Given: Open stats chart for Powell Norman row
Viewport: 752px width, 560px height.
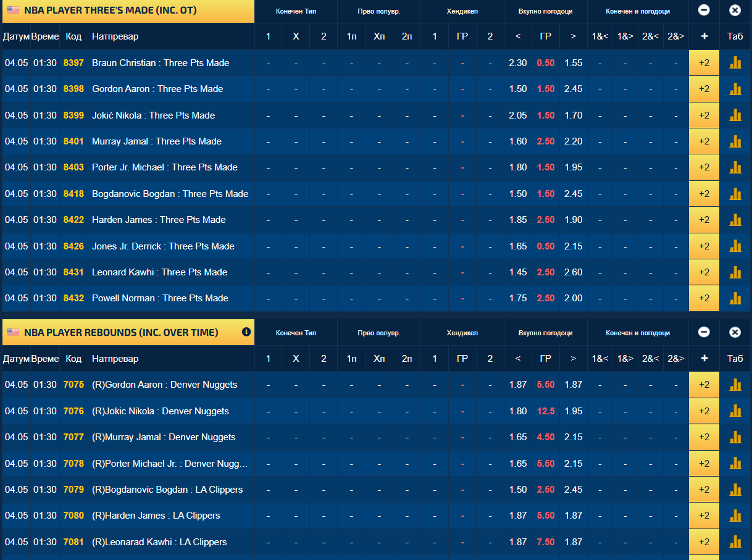Looking at the screenshot, I should pyautogui.click(x=735, y=298).
